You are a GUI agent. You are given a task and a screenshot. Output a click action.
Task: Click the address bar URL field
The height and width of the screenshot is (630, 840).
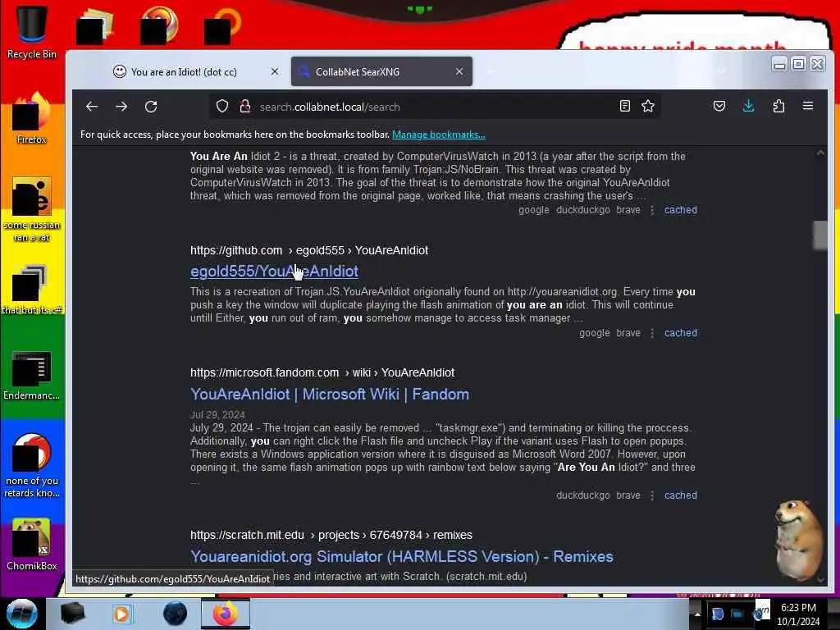tap(434, 107)
